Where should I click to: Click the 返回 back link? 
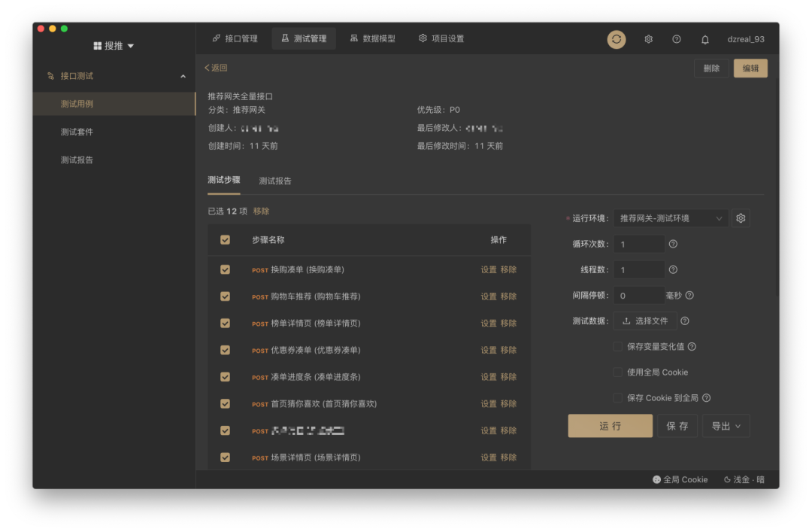[x=216, y=68]
